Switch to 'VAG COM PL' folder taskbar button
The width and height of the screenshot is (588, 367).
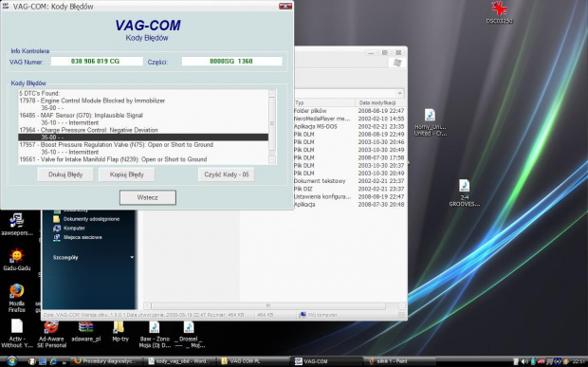[253, 361]
